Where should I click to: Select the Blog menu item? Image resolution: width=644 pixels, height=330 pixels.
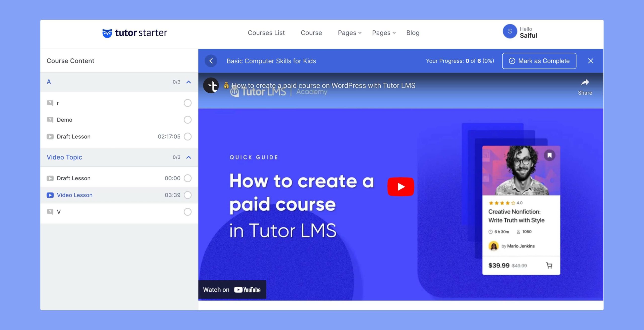tap(413, 32)
